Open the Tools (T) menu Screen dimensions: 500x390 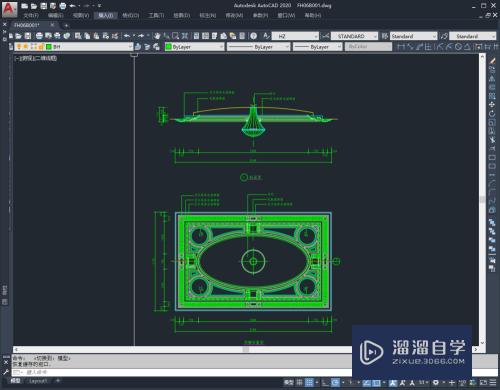click(156, 15)
